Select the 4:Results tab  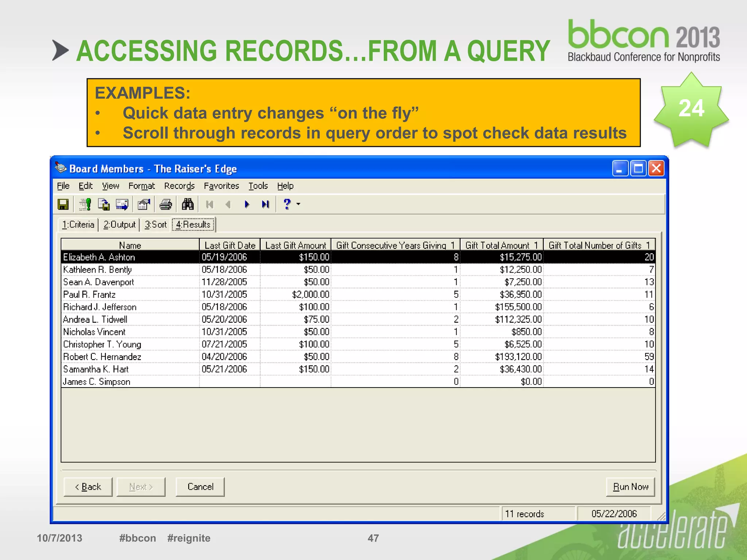(x=193, y=225)
